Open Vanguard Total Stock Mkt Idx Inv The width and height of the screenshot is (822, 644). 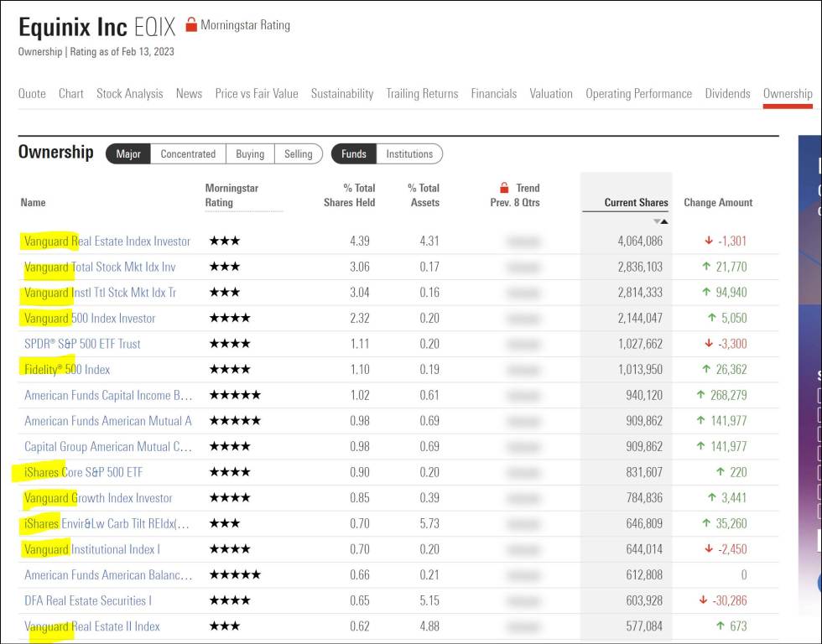100,267
